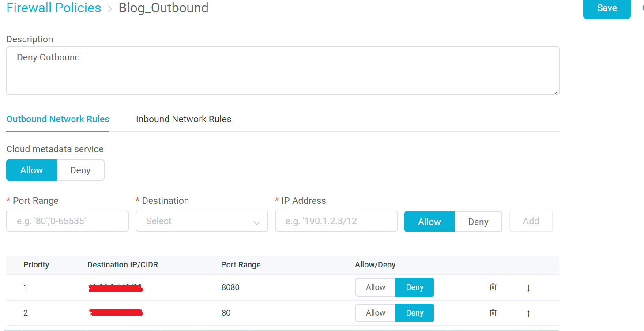644x331 pixels.
Task: Choose Allow for the new rule
Action: click(x=429, y=222)
